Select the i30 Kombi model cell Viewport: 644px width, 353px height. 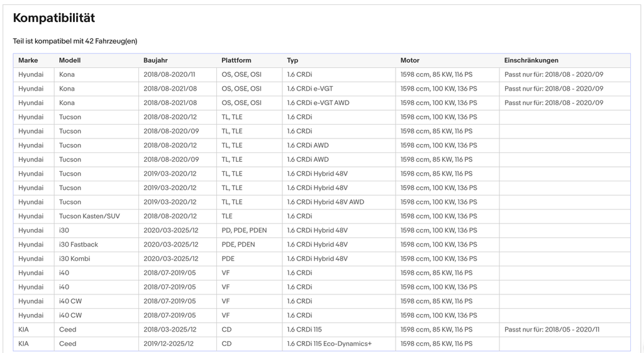pos(74,259)
